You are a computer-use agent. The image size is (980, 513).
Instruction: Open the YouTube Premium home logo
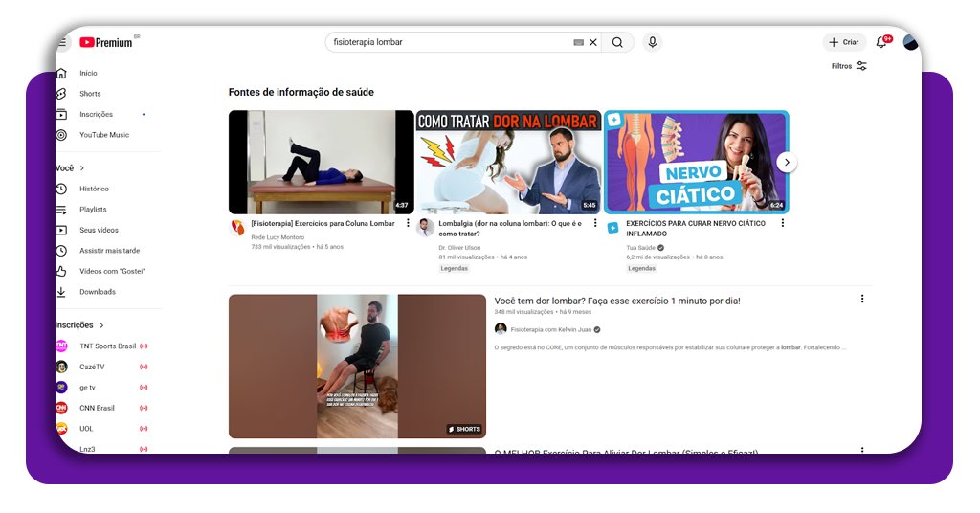point(106,42)
